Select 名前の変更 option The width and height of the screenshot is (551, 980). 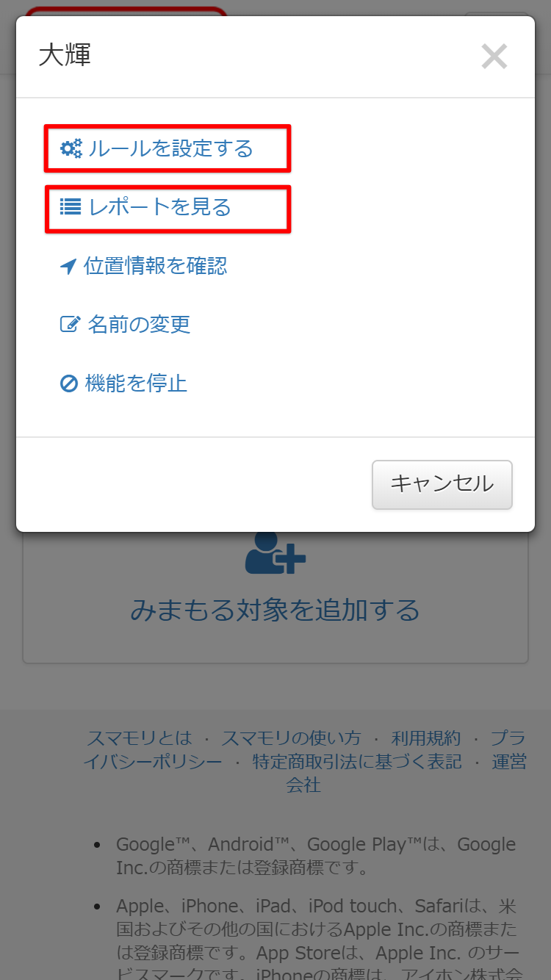[126, 325]
